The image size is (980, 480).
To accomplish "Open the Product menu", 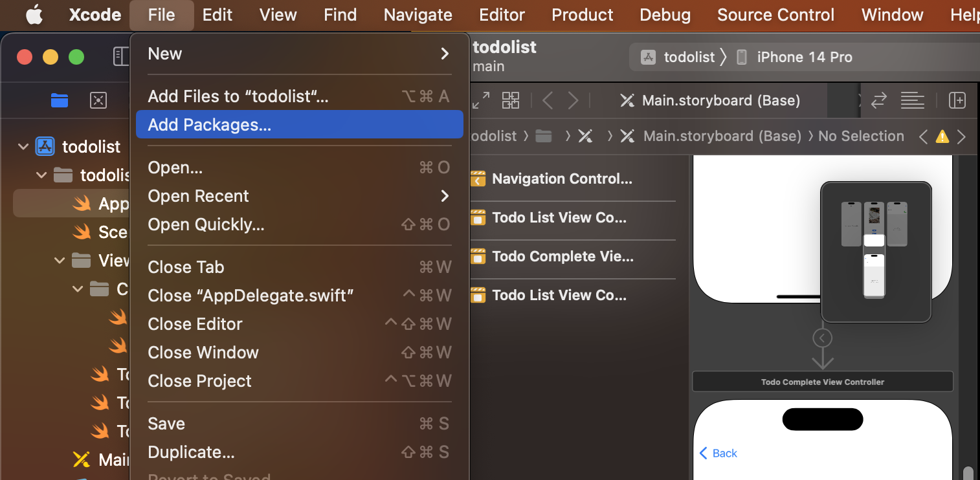I will click(x=583, y=15).
